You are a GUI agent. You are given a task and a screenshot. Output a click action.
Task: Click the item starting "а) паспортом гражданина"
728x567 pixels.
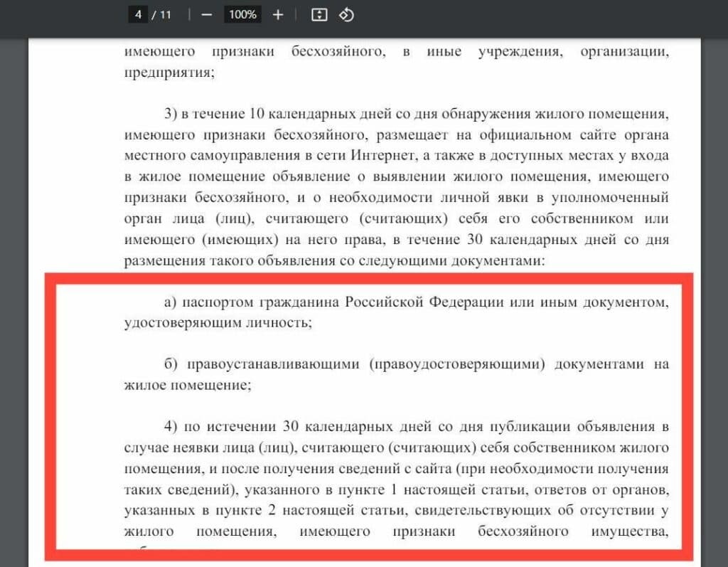point(416,302)
